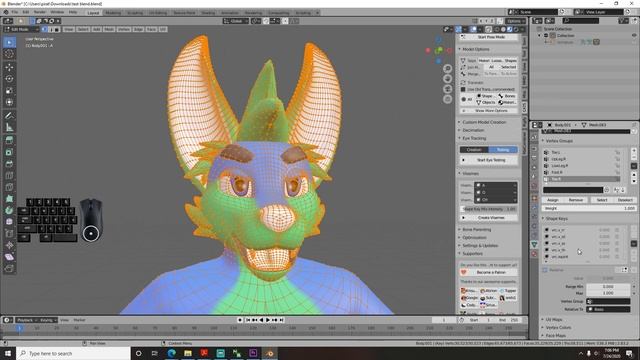This screenshot has height=360, width=640.
Task: Click the Become a Patron button
Action: click(x=489, y=272)
